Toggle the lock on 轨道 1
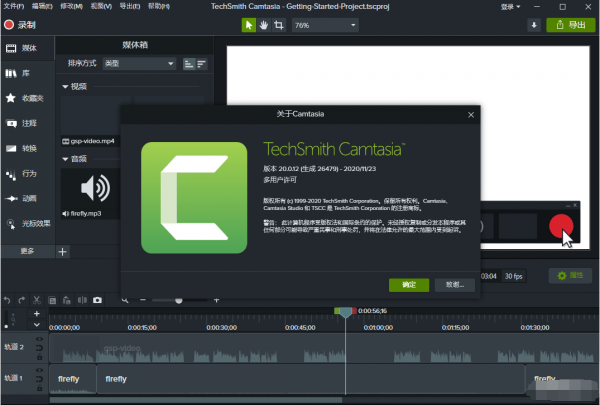The image size is (600, 405). coord(39,386)
